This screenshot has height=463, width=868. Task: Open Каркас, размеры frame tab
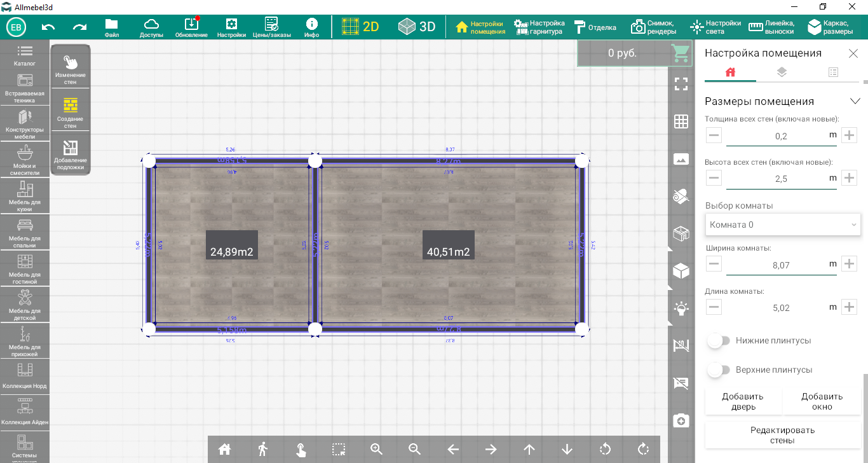831,27
